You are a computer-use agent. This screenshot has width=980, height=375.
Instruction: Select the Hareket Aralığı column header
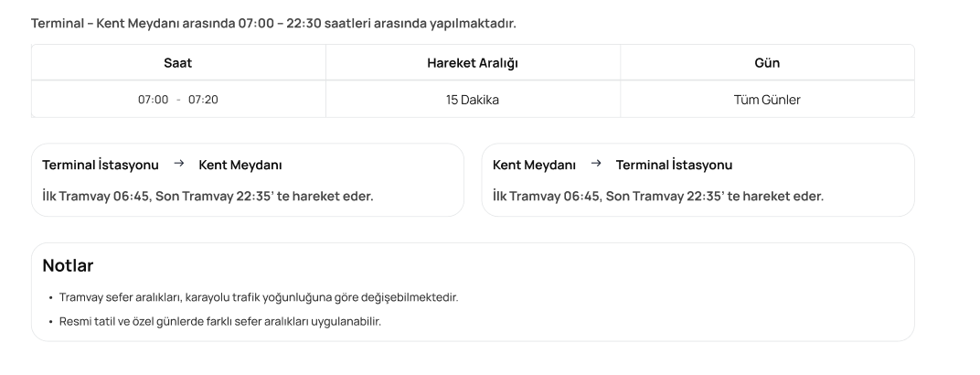click(473, 63)
